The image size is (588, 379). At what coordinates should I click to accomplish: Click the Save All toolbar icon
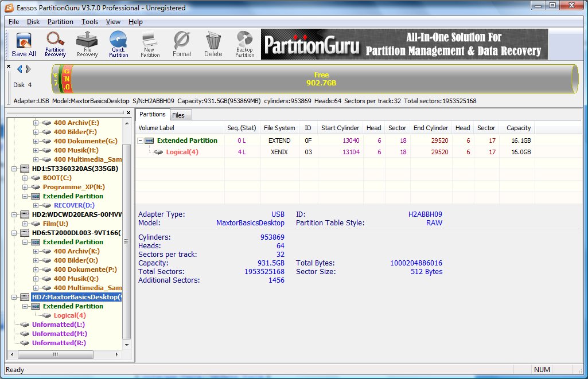24,44
